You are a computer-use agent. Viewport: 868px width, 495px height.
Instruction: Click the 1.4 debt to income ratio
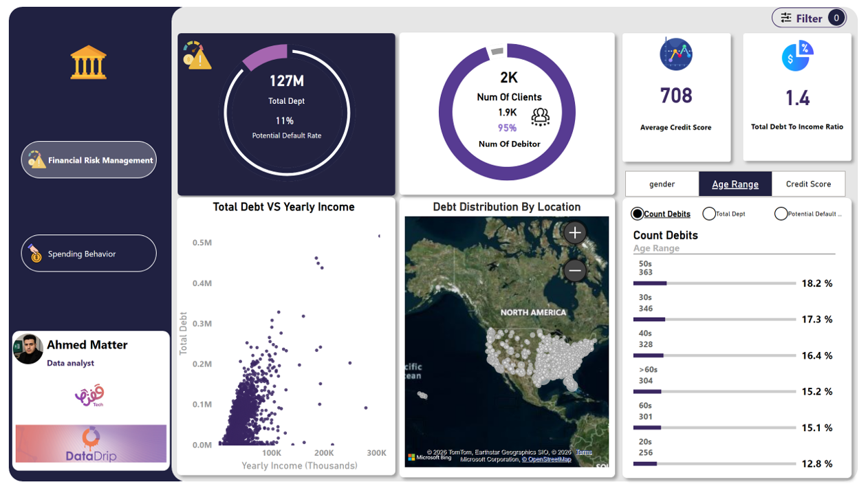(x=798, y=98)
